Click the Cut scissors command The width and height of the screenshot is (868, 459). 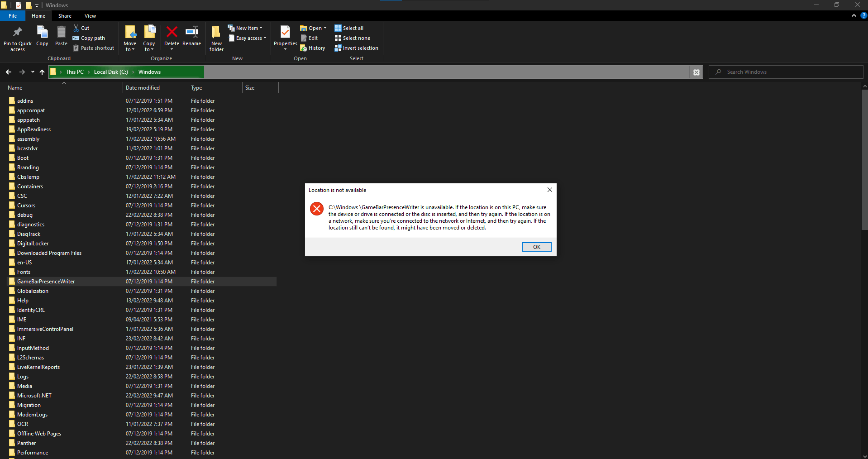click(x=81, y=28)
